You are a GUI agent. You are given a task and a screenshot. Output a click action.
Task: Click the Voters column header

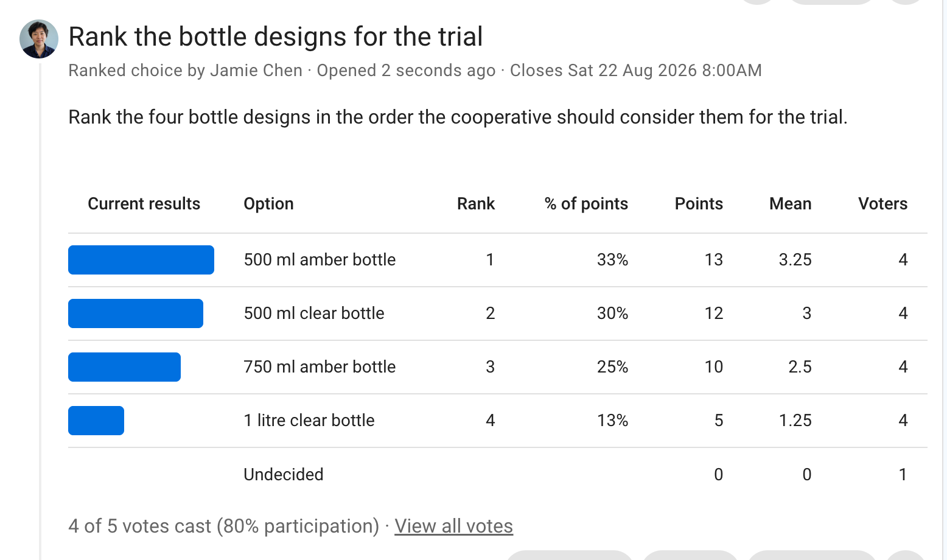pos(882,204)
